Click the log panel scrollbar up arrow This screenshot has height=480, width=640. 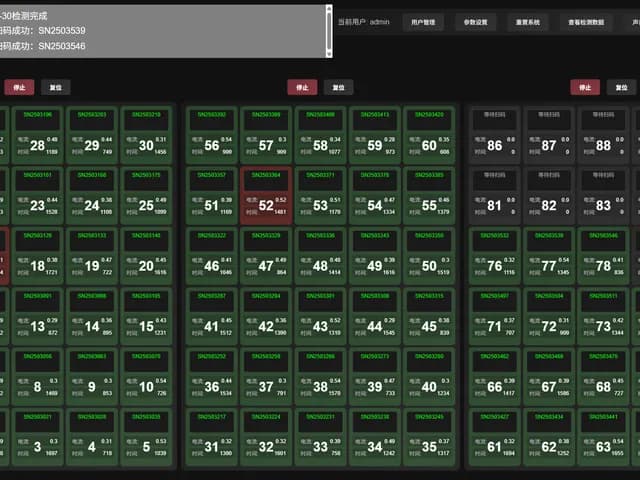point(329,8)
